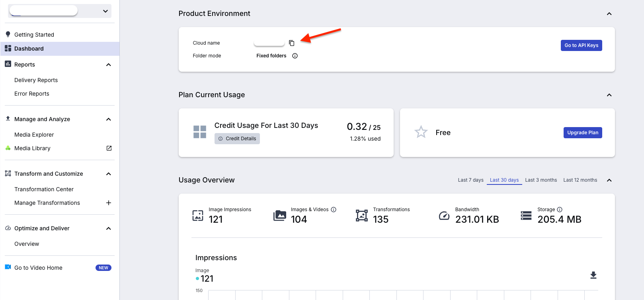Screen dimensions: 644x300
Task: Open Media Explorer
Action: (x=34, y=135)
